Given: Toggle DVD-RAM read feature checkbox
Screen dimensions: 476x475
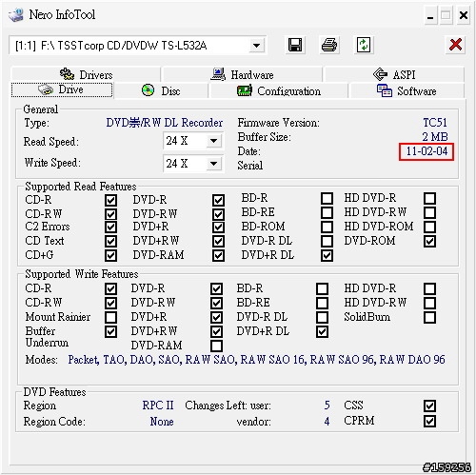Looking at the screenshot, I should point(218,255).
